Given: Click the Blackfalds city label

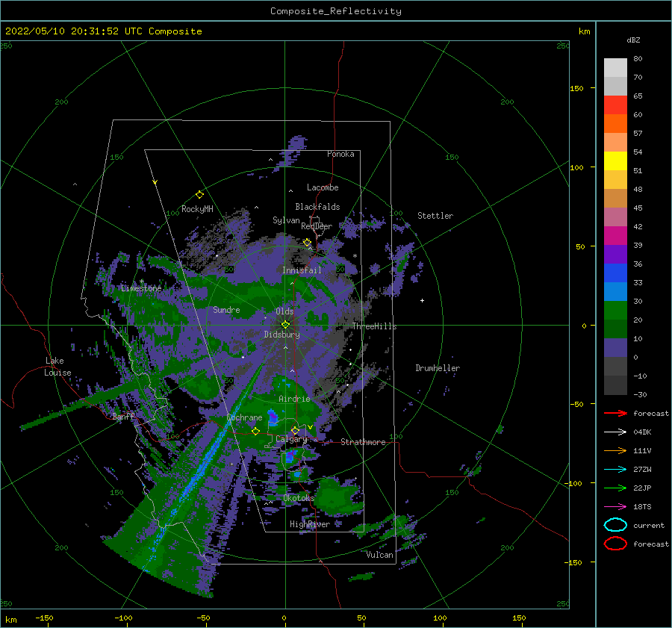Looking at the screenshot, I should click(317, 207).
